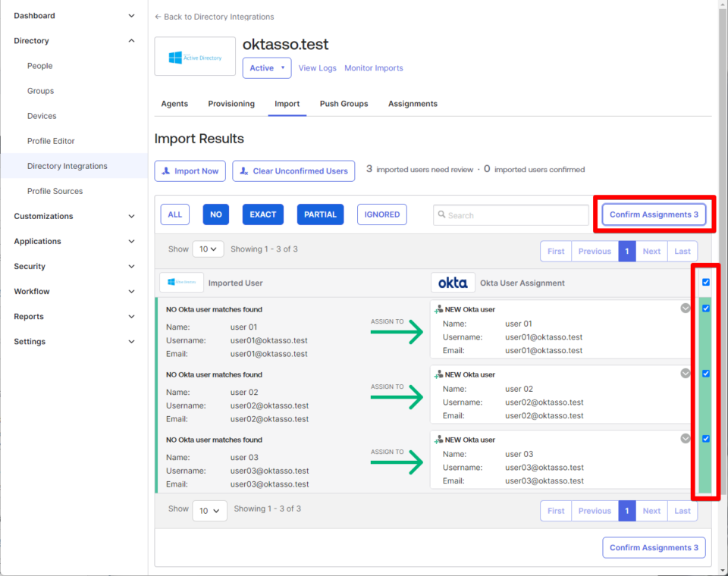Click the green ASSIGN TO arrow for user 02

click(x=396, y=396)
